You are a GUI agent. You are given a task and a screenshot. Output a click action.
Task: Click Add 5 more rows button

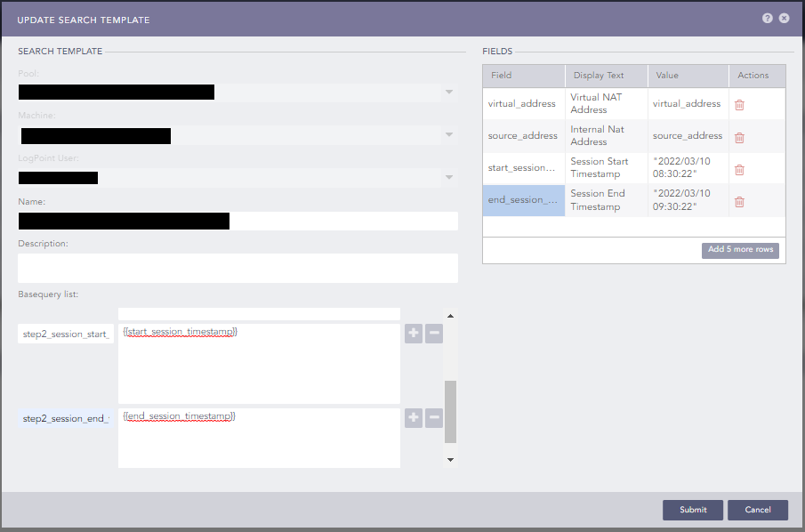[x=740, y=250]
